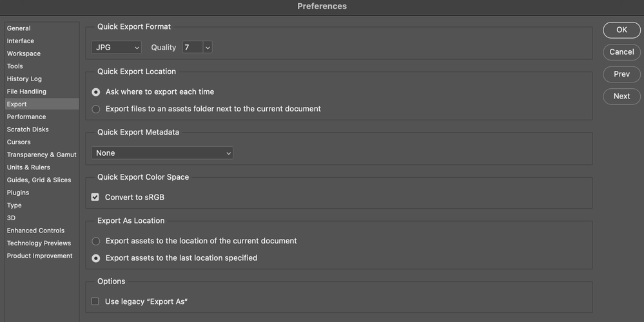Select 'Ask where to export each time'
The width and height of the screenshot is (644, 322).
click(96, 92)
